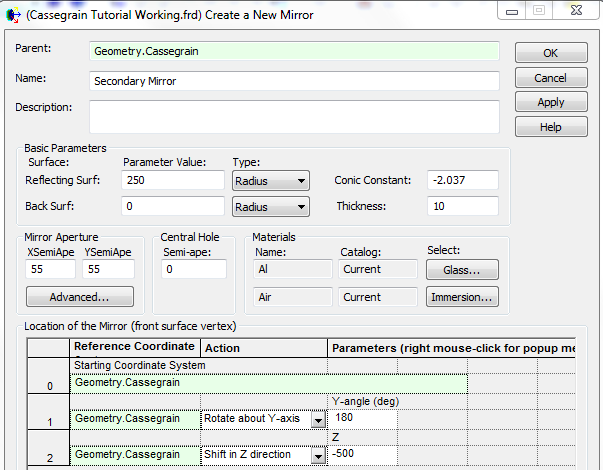This screenshot has width=603, height=470.
Task: Open the Advanced aperture settings
Action: tap(79, 297)
